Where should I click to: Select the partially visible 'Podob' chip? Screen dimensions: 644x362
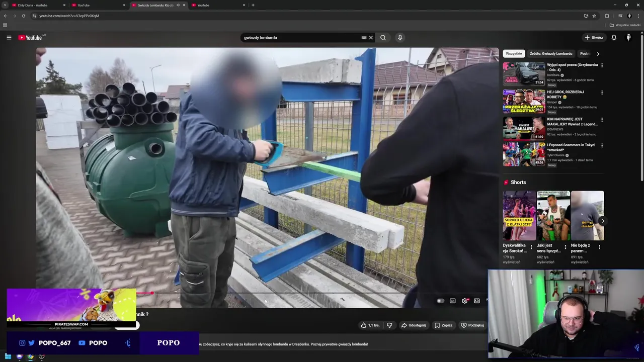[585, 54]
